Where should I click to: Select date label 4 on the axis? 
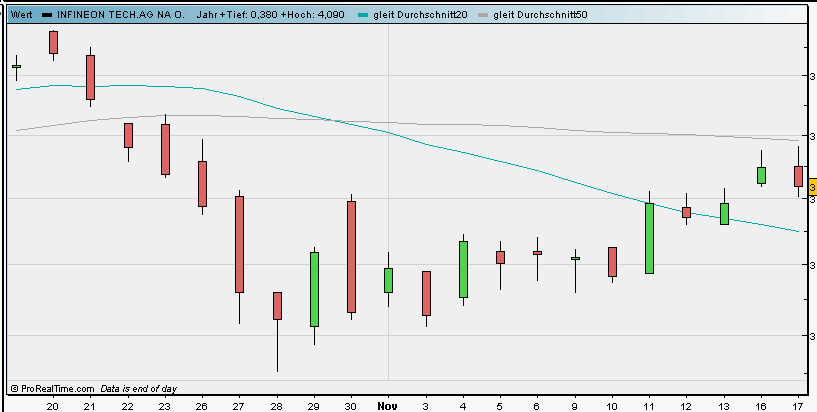point(463,406)
